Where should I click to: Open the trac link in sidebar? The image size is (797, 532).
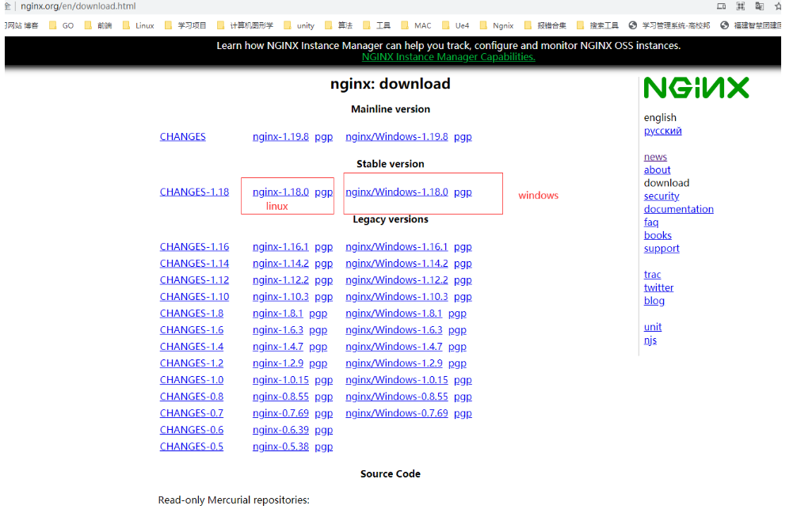(x=652, y=275)
